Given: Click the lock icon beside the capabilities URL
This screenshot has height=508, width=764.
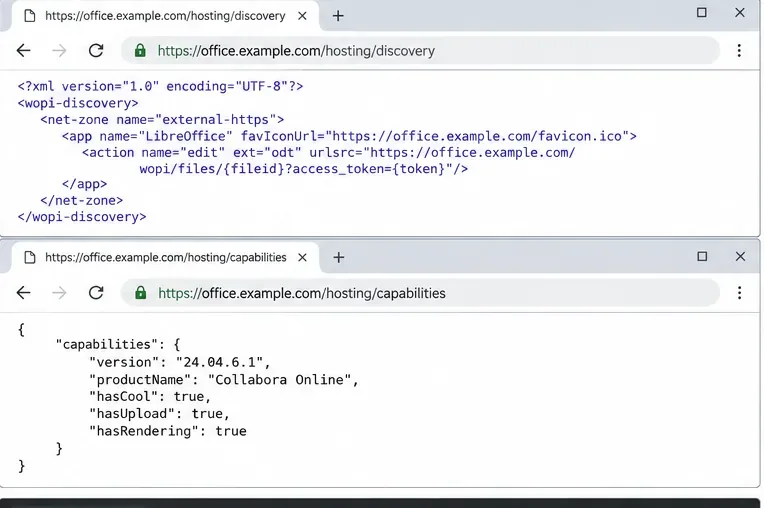Looking at the screenshot, I should coord(141,293).
